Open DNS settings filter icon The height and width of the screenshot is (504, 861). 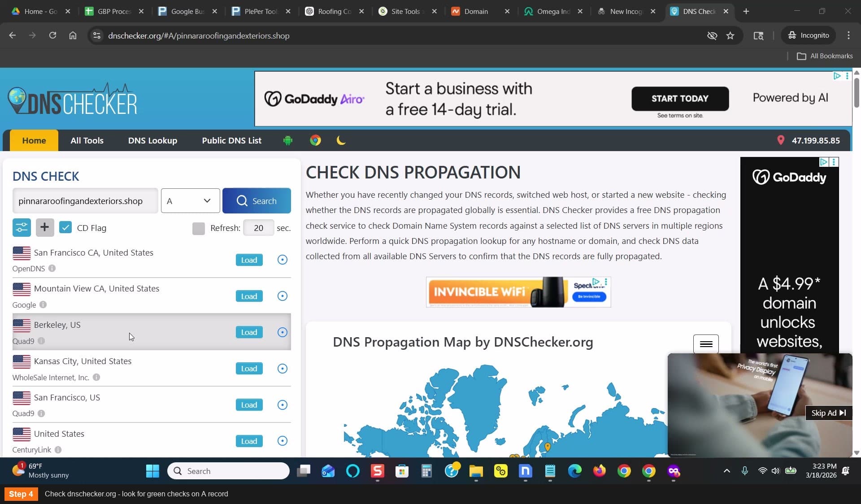coord(22,228)
